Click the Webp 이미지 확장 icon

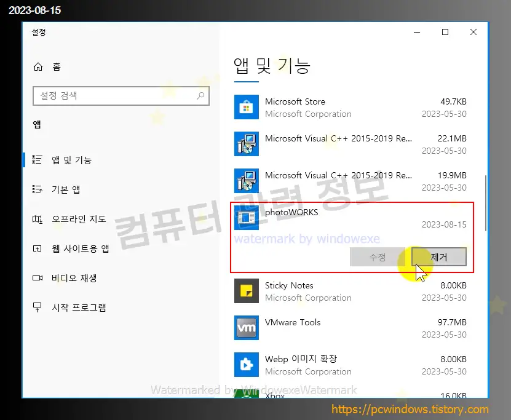247,365
